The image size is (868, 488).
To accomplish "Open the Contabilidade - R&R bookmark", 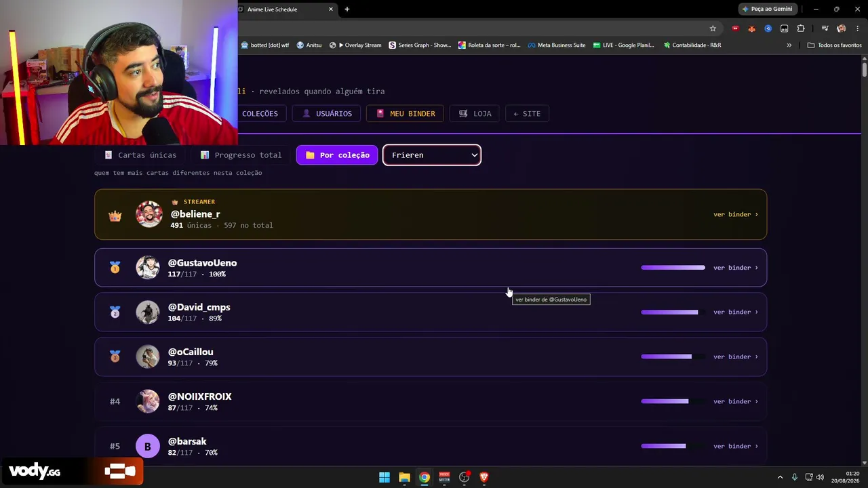I will point(692,45).
